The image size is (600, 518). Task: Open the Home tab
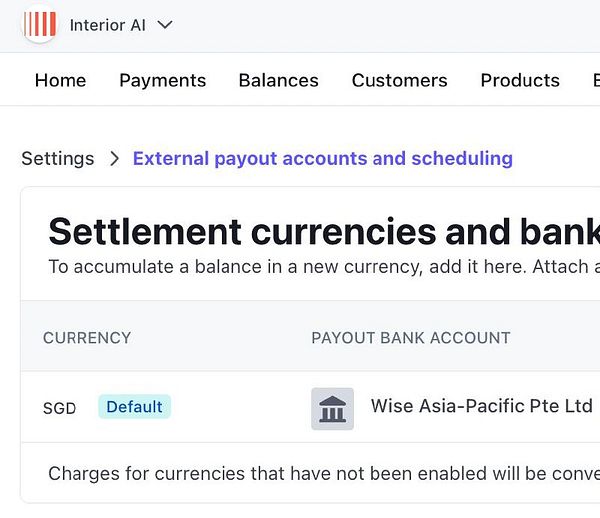[60, 80]
